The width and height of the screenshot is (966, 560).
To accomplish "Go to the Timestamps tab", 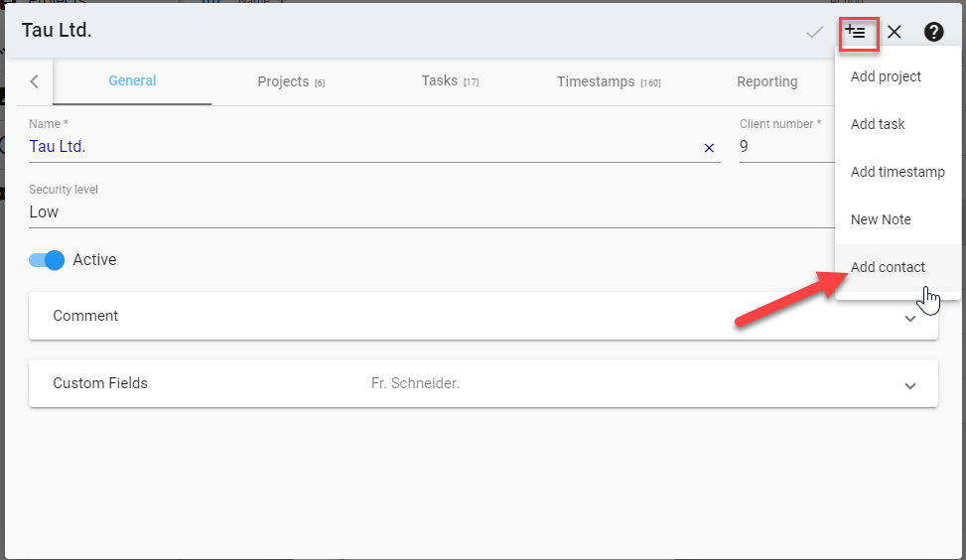I will tap(608, 81).
